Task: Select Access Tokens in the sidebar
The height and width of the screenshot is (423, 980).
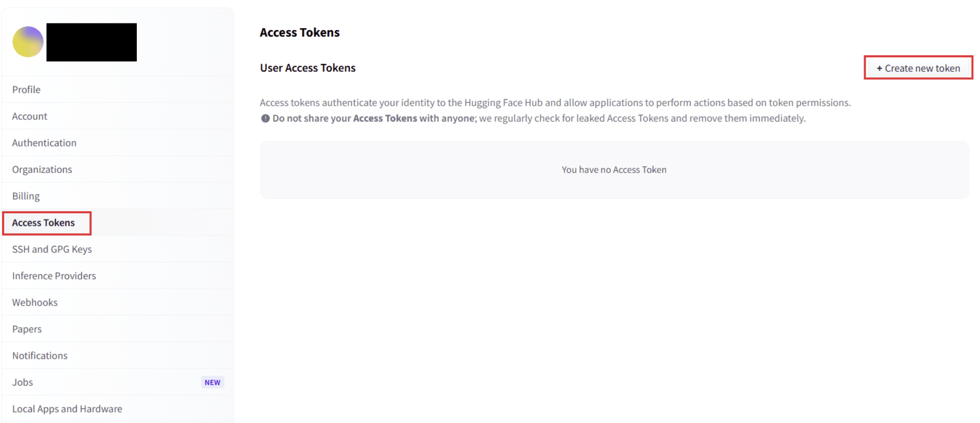Action: [x=44, y=223]
